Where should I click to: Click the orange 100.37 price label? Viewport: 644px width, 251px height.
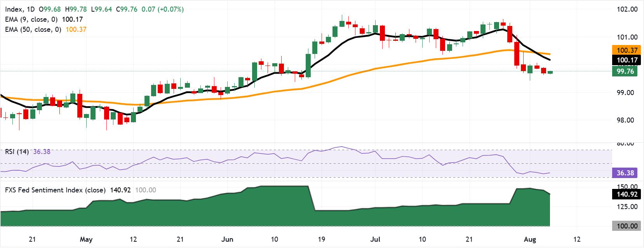(626, 50)
